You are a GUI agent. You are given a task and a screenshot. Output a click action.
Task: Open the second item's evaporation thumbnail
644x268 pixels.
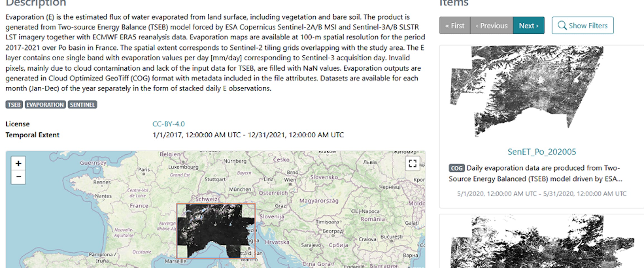542,241
